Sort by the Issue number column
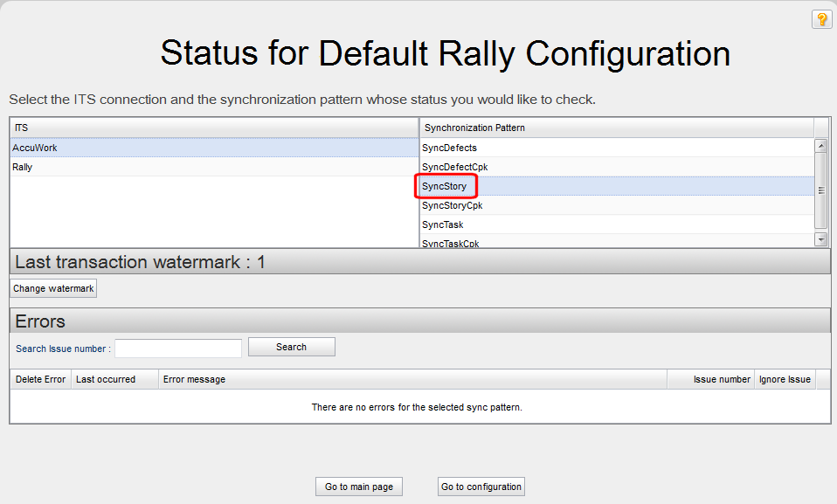Image resolution: width=837 pixels, height=504 pixels. (x=721, y=379)
